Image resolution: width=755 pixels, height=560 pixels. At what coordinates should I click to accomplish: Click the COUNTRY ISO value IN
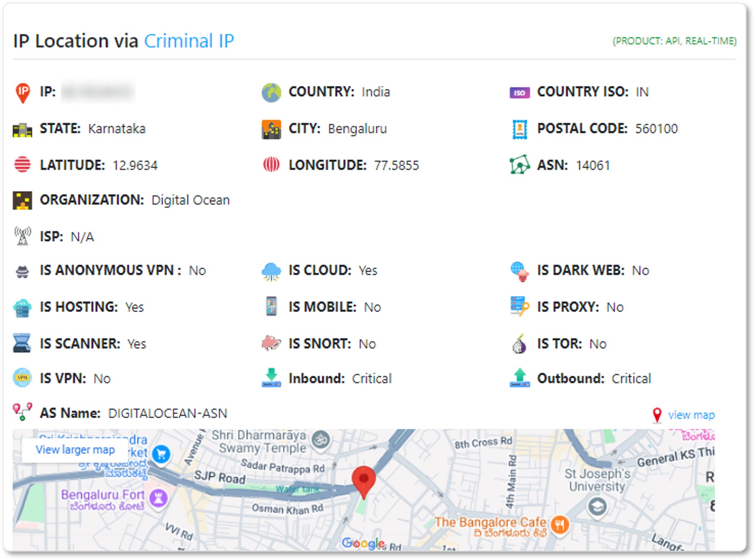pos(642,92)
